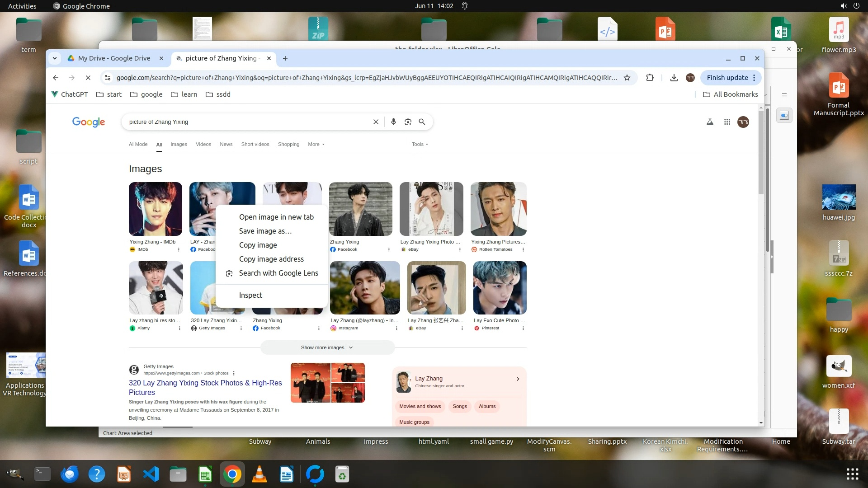Image resolution: width=868 pixels, height=488 pixels.
Task: Expand the More search filters dropdown
Action: click(x=316, y=144)
